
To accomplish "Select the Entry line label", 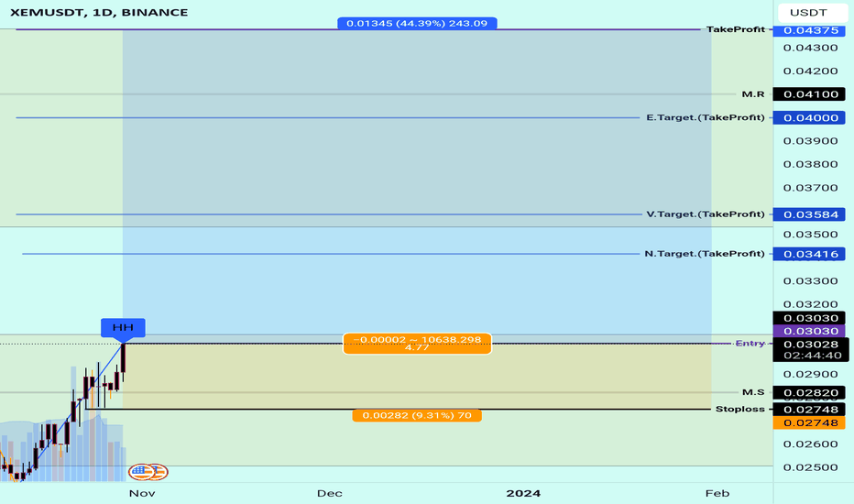I will pos(750,344).
